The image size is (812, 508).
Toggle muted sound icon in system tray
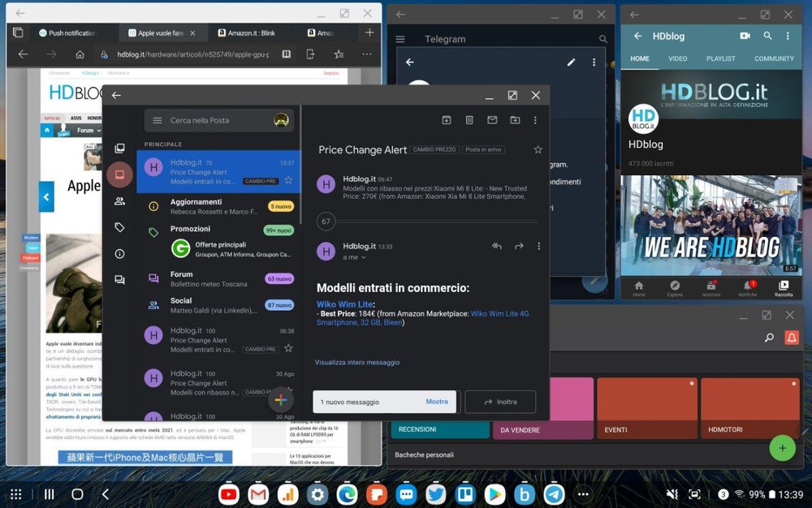pos(672,494)
